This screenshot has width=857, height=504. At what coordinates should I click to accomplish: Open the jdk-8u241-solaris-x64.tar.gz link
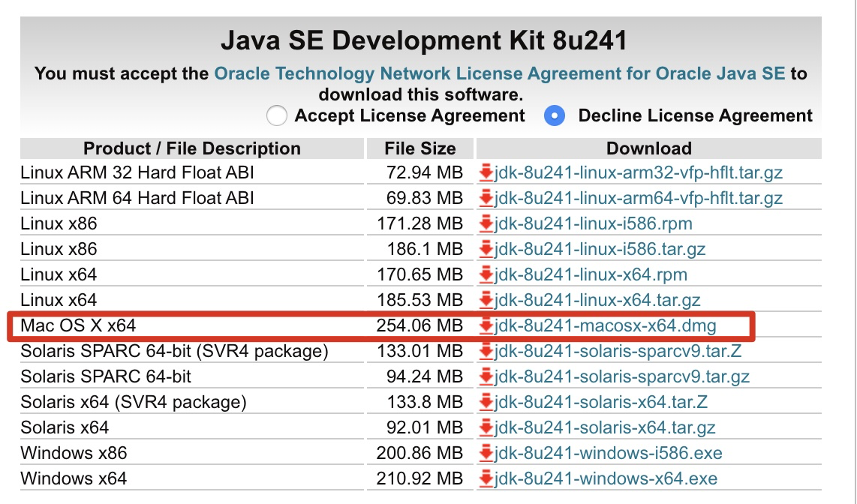605,427
